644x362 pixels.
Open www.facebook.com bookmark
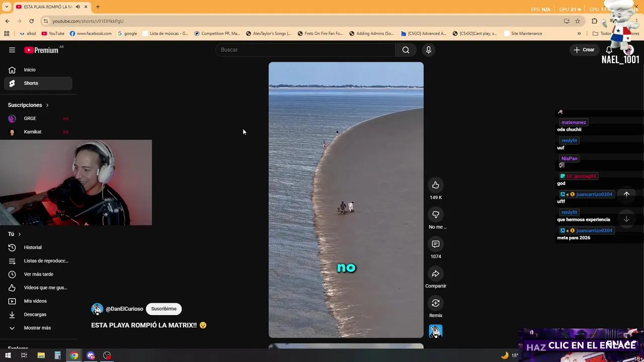[x=91, y=34]
